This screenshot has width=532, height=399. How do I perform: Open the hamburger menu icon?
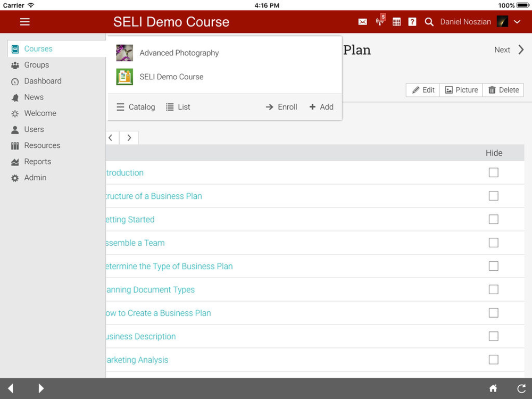click(x=25, y=22)
